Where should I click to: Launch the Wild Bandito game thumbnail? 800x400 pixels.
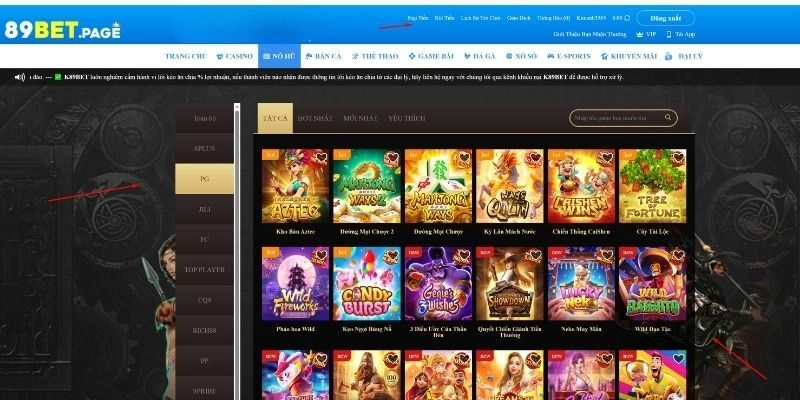pos(653,284)
